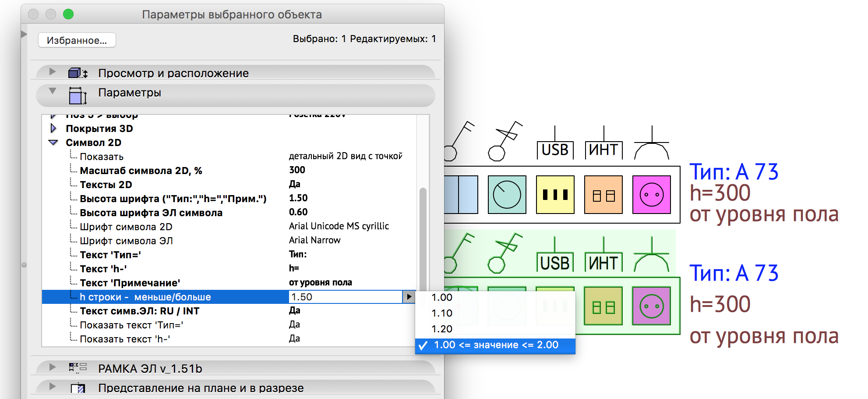Click the purple socket symbol in green frame

point(651,306)
